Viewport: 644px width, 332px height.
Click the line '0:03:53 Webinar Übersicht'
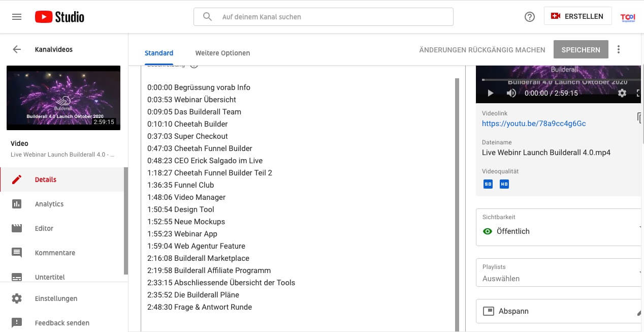(191, 100)
